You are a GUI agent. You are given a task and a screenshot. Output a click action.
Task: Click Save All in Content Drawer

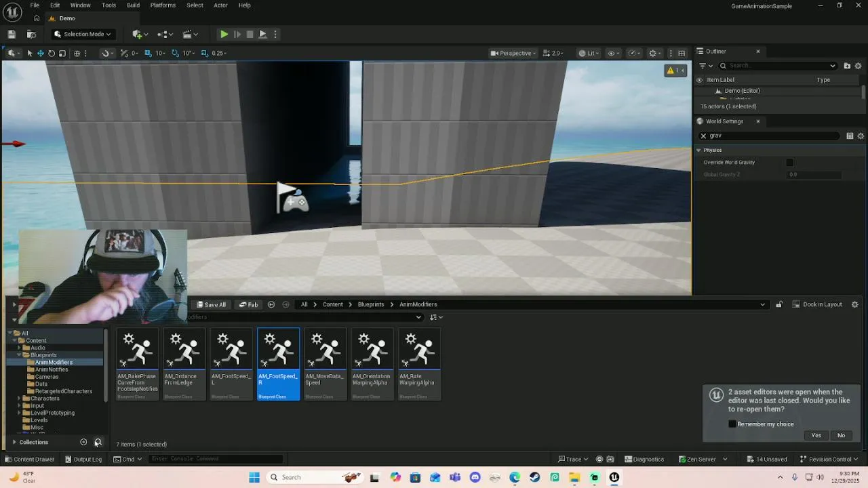point(211,304)
